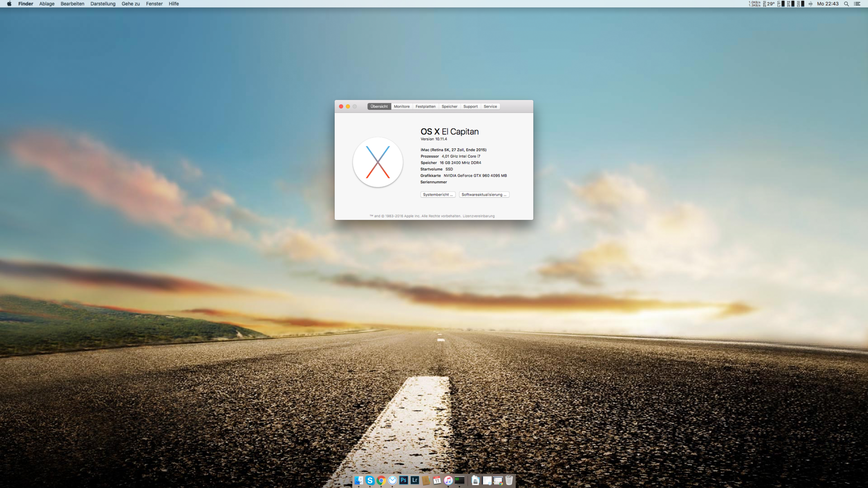Image resolution: width=868 pixels, height=488 pixels.
Task: Launch Lightroom from the Dock
Action: pyautogui.click(x=415, y=480)
